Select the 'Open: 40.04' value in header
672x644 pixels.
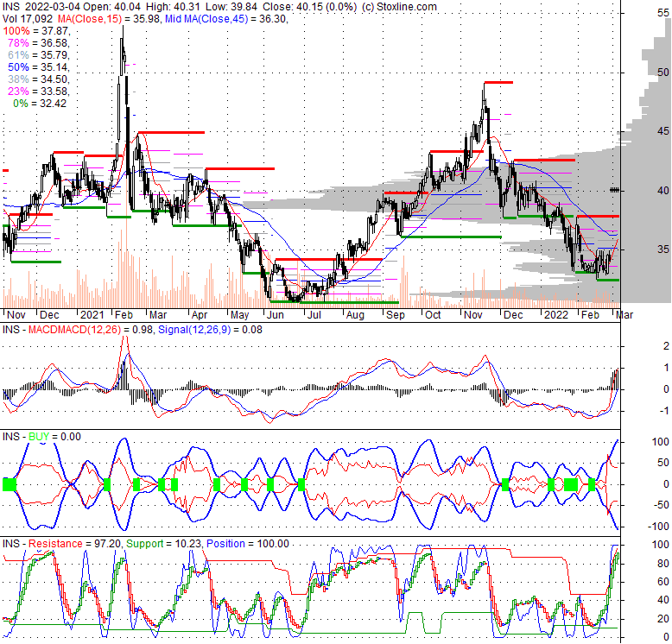[x=112, y=7]
